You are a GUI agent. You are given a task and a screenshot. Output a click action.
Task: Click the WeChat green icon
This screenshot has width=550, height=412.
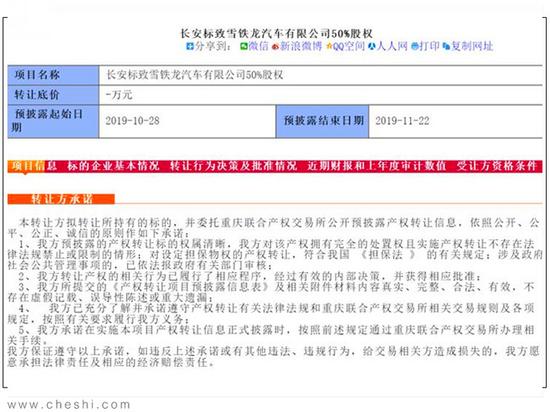tap(244, 46)
